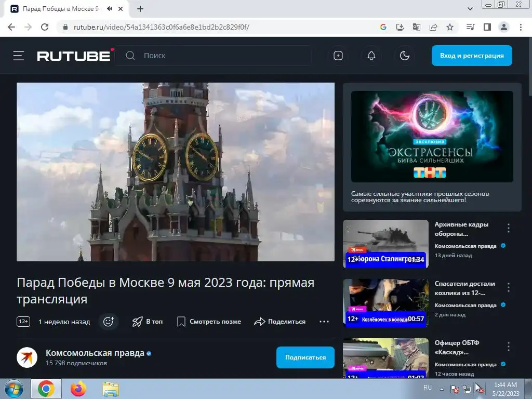Open Комсомольская правда channel avatar
The image size is (532, 399).
coord(27,357)
